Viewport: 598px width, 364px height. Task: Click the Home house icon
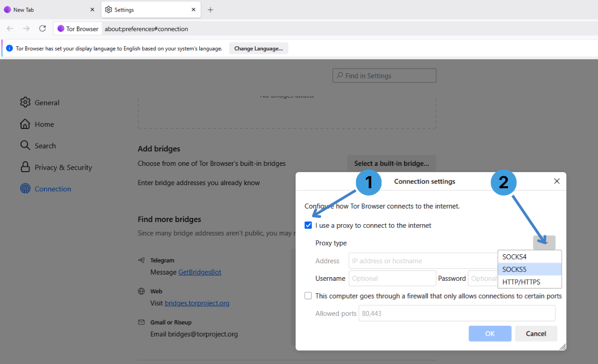(x=25, y=124)
